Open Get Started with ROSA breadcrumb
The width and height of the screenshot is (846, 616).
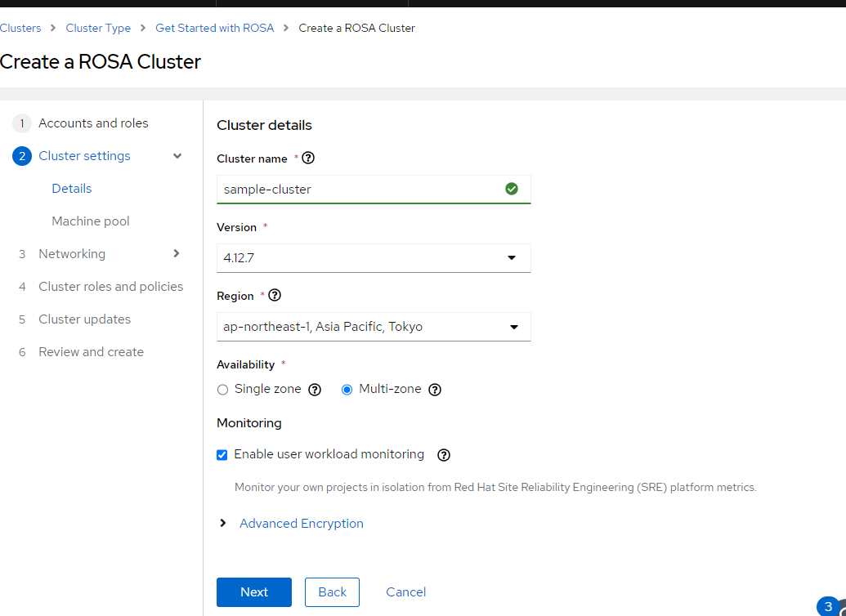215,28
